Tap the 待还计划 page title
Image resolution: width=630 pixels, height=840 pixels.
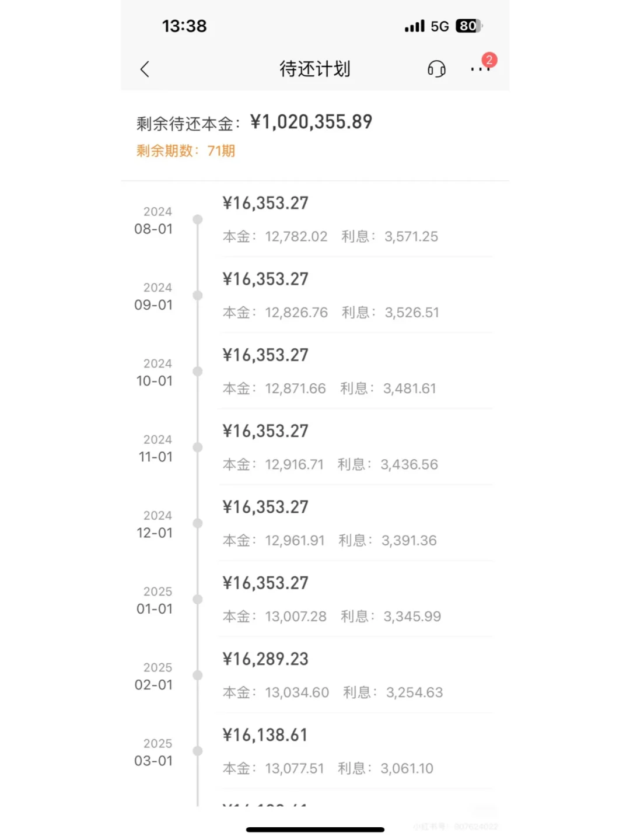tap(315, 69)
